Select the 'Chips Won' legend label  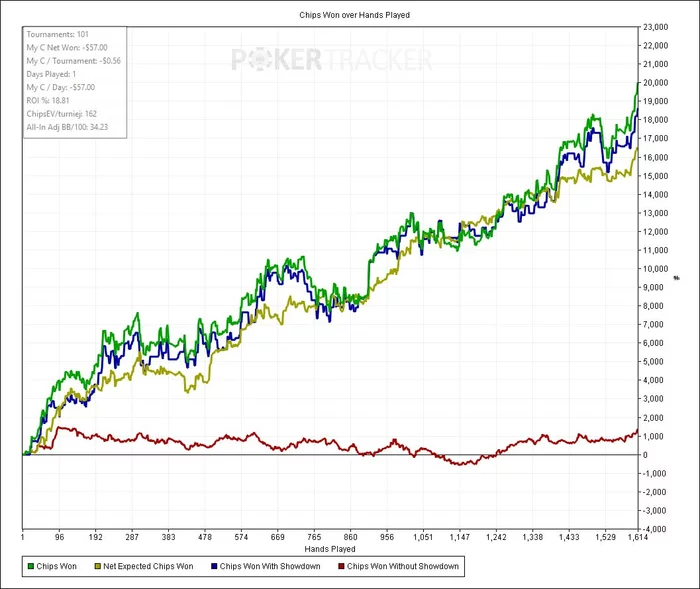57,566
